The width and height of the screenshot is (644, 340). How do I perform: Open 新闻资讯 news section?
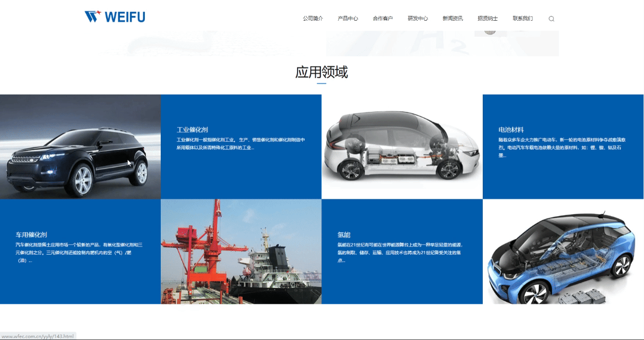tap(454, 18)
